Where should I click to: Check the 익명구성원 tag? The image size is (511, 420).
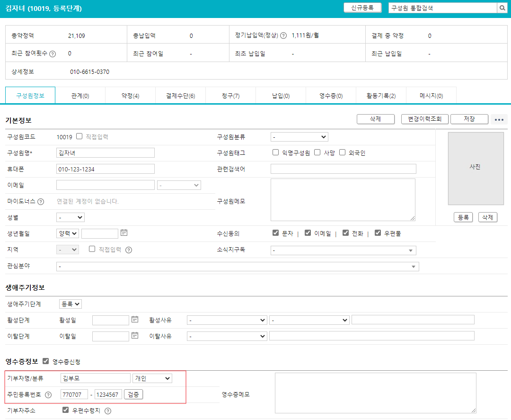tap(276, 152)
